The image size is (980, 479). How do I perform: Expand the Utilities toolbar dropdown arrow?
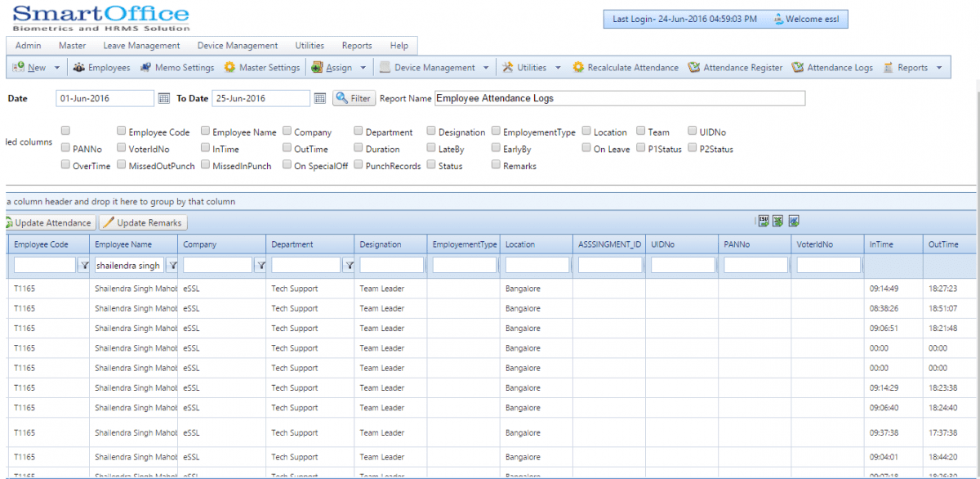pyautogui.click(x=558, y=68)
